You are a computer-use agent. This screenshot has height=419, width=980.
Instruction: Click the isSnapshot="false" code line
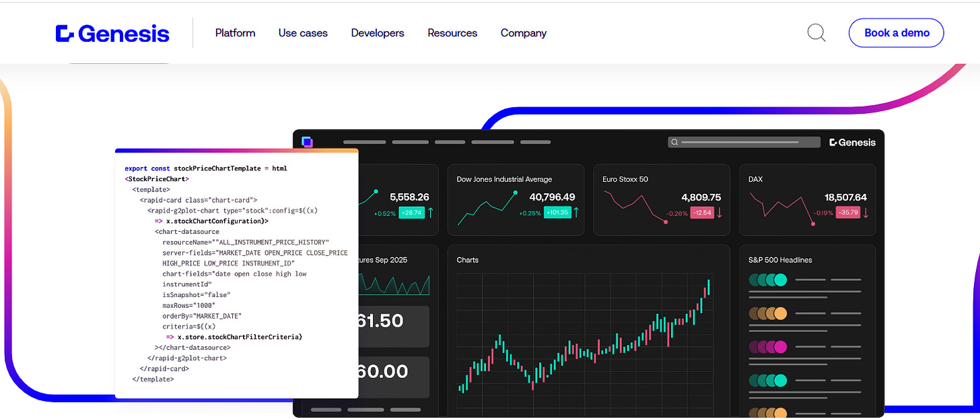[196, 295]
